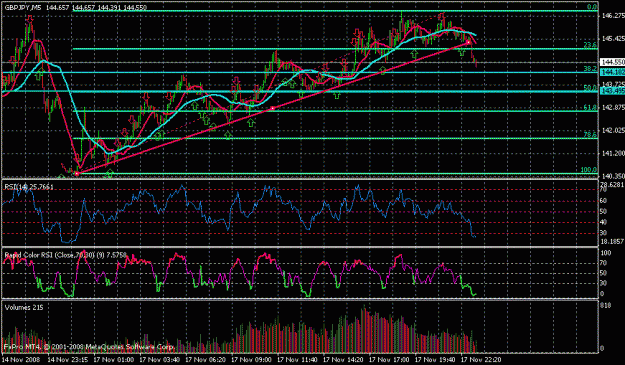
Task: Click the 17 Nov 22:20 time axis label
Action: click(x=480, y=359)
